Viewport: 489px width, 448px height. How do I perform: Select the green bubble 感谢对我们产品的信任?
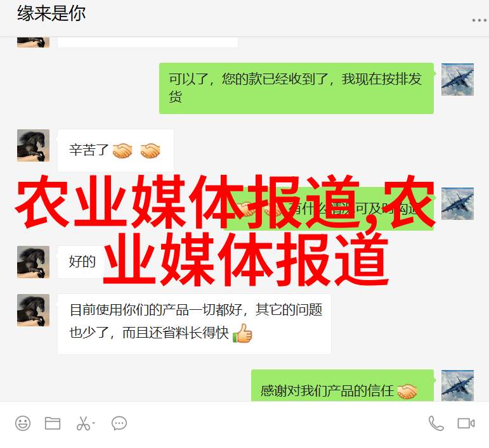342,386
